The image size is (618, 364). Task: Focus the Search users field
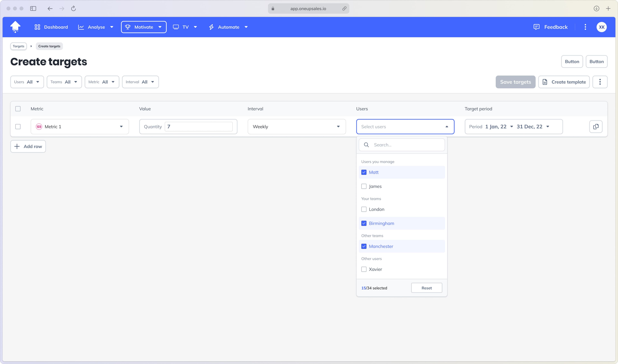[x=402, y=145]
